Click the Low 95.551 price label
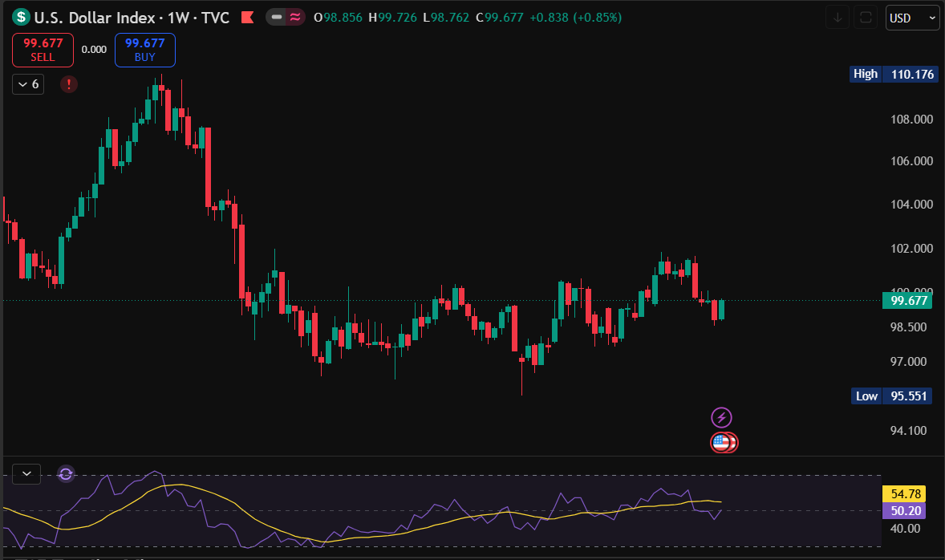 coord(891,396)
